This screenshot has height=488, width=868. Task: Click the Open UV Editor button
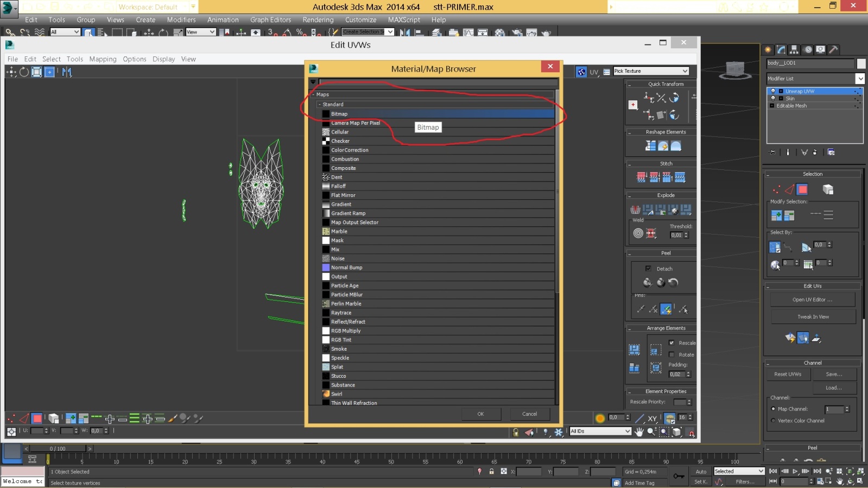(x=812, y=300)
